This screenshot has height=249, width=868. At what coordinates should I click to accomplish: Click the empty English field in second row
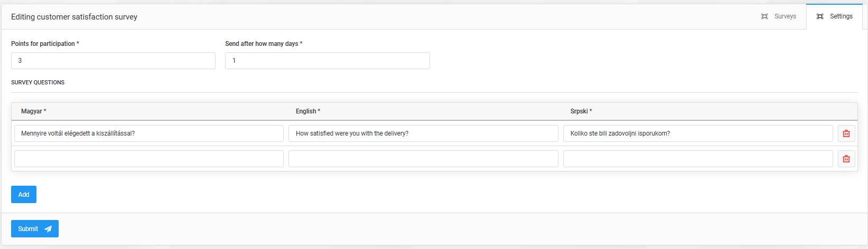click(423, 159)
